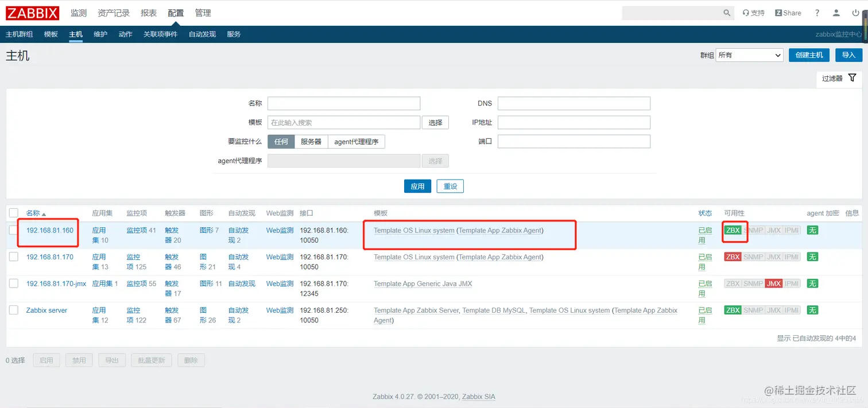868x408 pixels.
Task: Click red JMX badge for 192.168.81.170-jmx
Action: [774, 283]
